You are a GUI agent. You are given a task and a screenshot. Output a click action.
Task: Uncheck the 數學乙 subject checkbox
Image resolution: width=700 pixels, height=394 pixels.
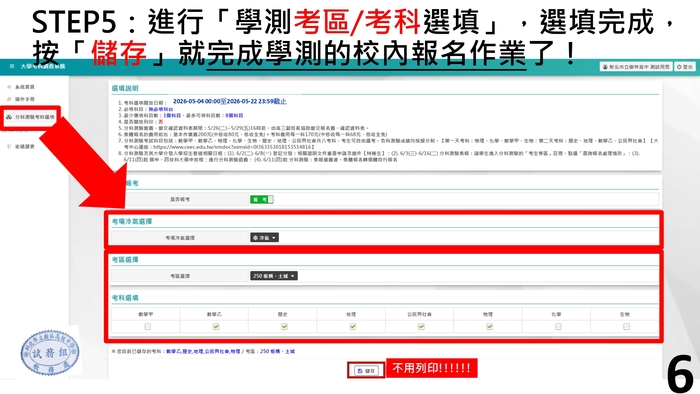[x=216, y=327]
